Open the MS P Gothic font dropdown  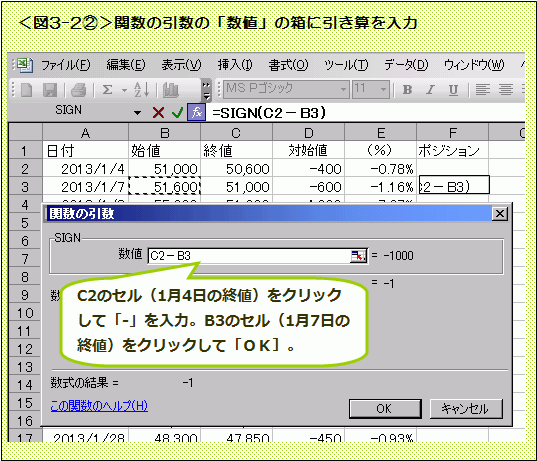[x=343, y=90]
